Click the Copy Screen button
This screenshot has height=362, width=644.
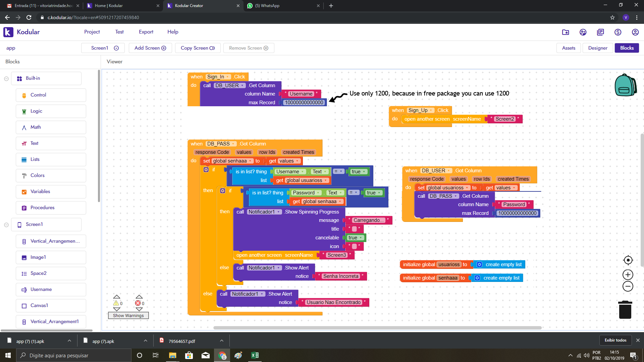198,48
